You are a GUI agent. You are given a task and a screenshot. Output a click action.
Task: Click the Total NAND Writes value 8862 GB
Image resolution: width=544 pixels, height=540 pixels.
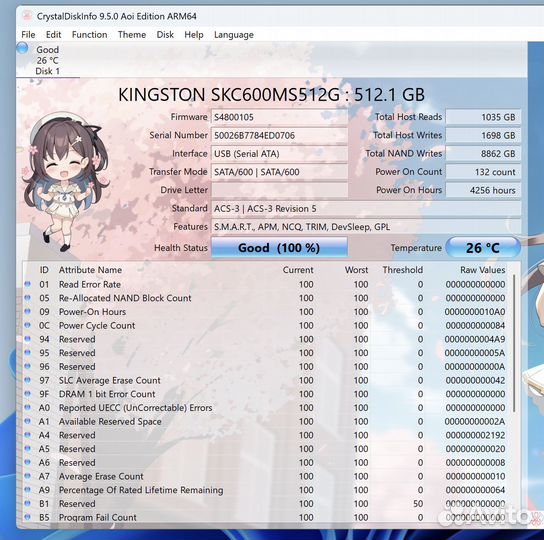pos(483,154)
